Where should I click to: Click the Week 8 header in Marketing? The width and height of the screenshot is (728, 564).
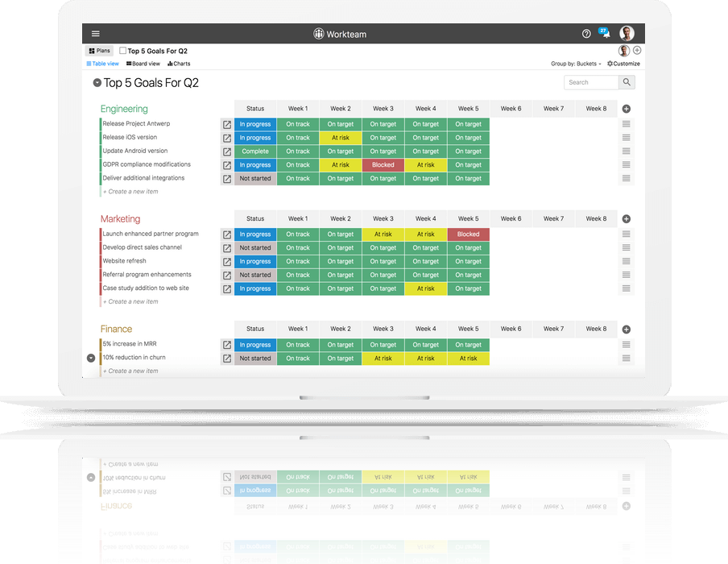[x=596, y=219]
